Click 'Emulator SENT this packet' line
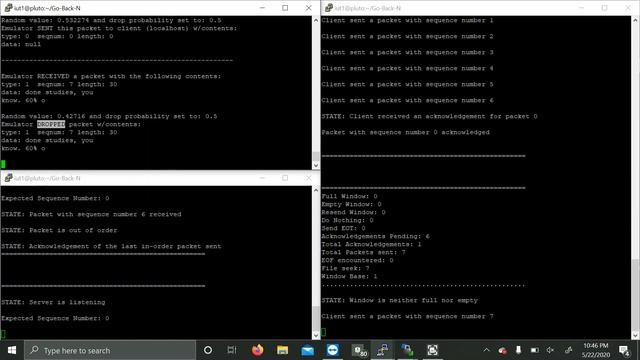 (x=119, y=28)
